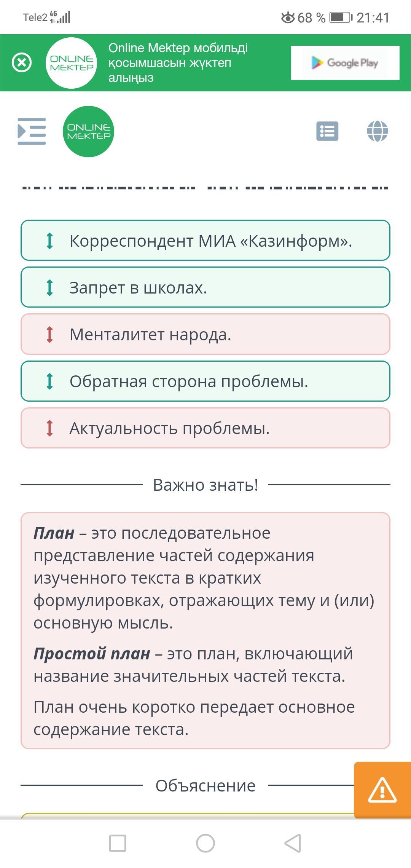
Task: Select the «Менталитет народа» item
Action: click(205, 334)
